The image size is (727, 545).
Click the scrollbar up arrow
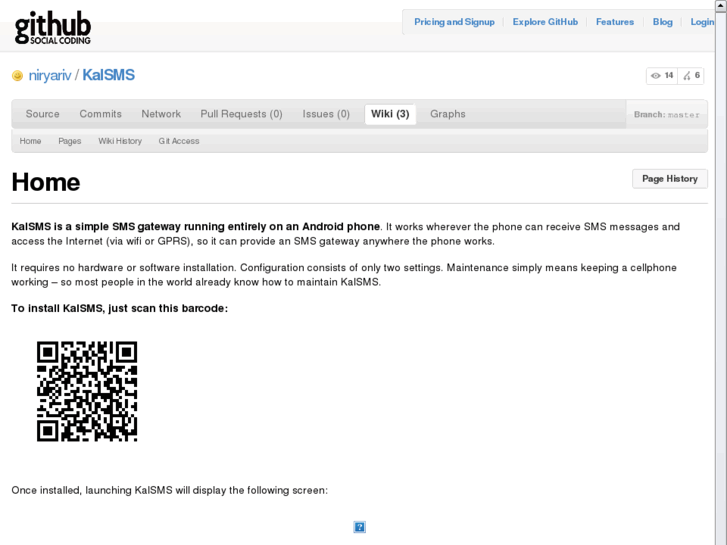721,5
